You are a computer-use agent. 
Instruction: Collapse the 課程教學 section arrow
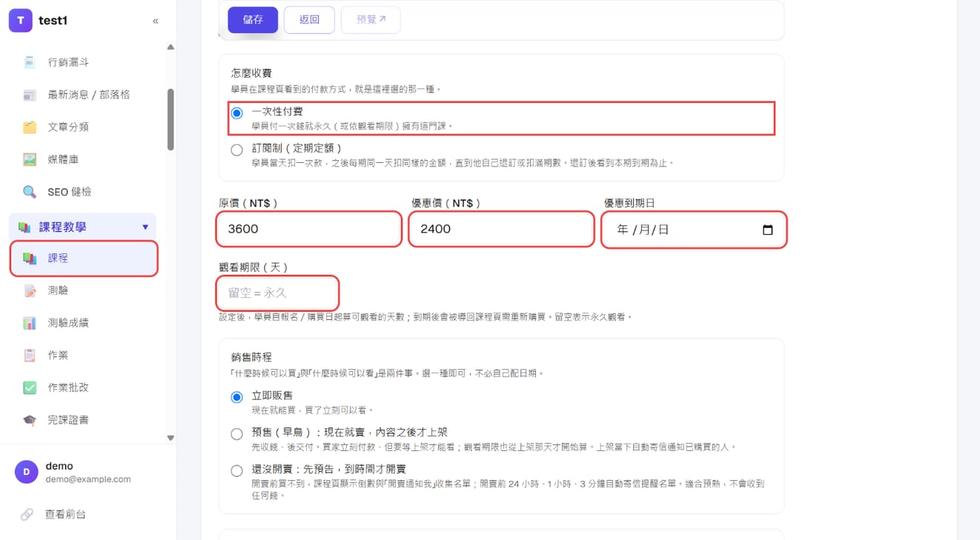tap(145, 227)
